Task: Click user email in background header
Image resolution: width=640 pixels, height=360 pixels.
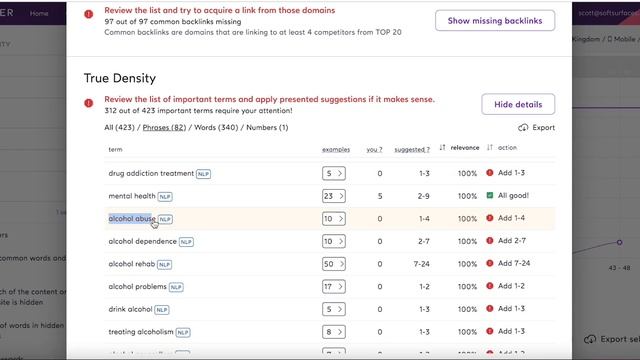Action: click(609, 13)
